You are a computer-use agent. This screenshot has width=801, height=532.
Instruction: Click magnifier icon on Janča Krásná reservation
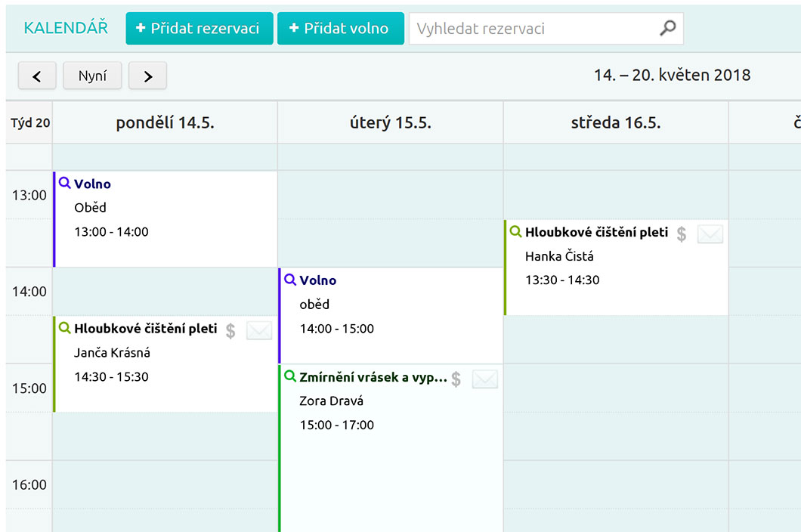coord(65,328)
